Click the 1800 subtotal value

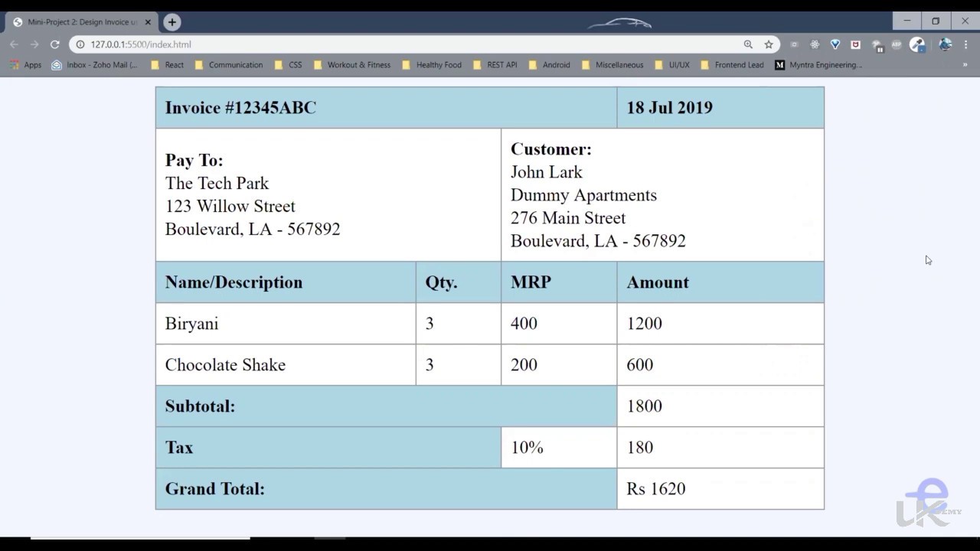click(645, 406)
